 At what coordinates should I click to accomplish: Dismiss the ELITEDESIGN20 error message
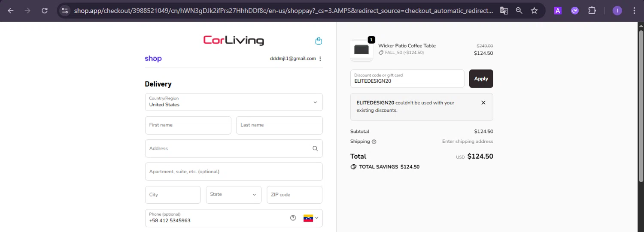[x=483, y=102]
